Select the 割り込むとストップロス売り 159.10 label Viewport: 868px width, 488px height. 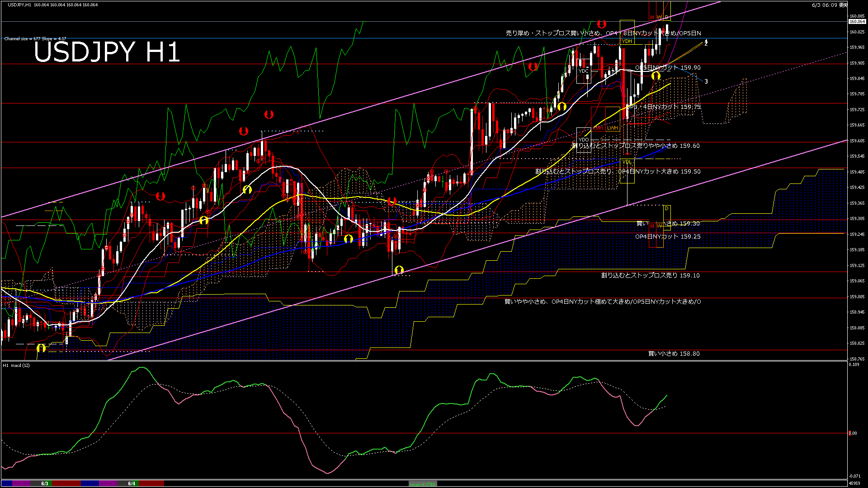(651, 275)
